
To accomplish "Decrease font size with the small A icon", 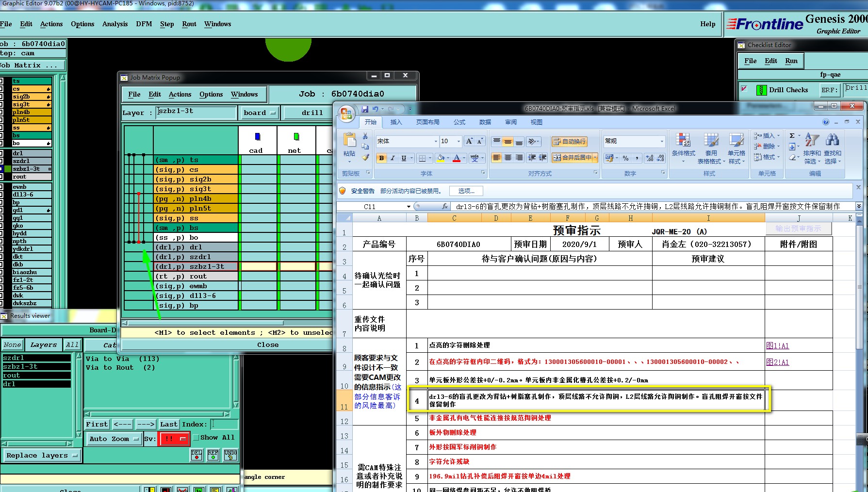I will click(x=479, y=141).
